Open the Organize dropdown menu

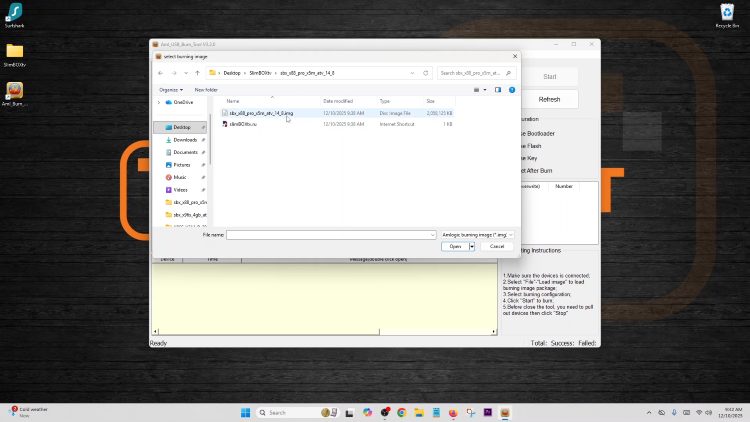171,90
